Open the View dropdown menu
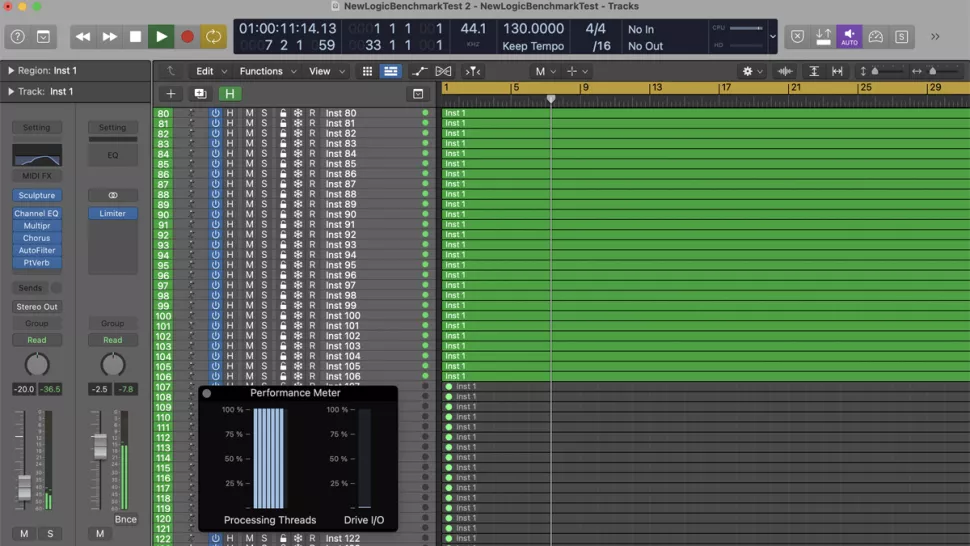 pos(324,72)
